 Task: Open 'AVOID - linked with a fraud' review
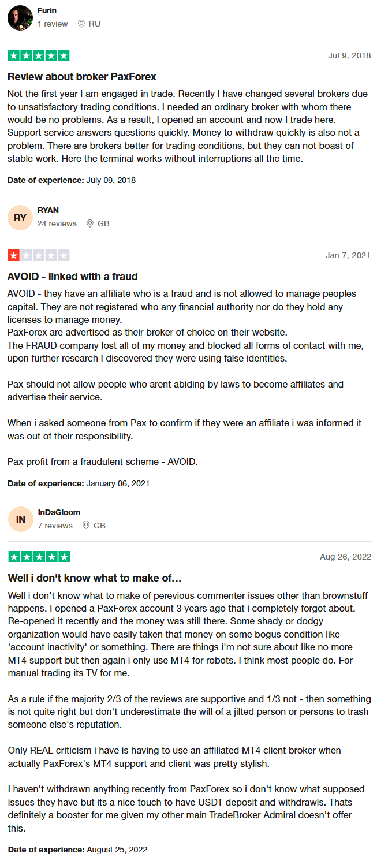[73, 277]
